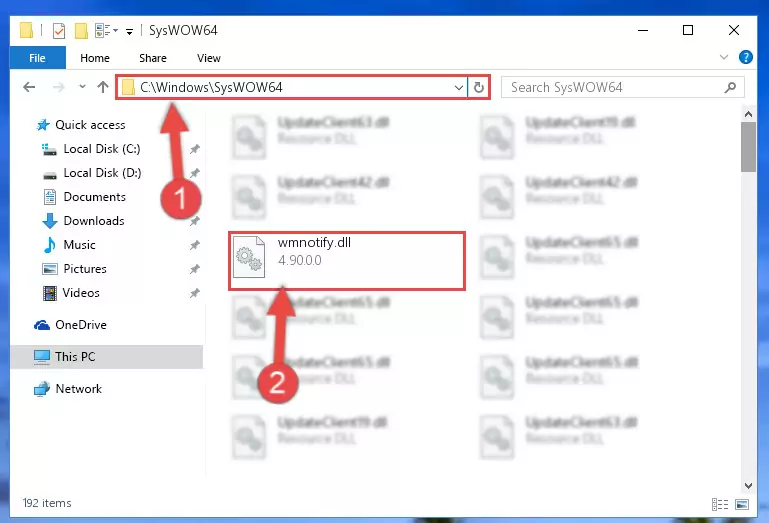Screen dimensions: 769x523
Task: Open Documents in the sidebar
Action: (95, 197)
